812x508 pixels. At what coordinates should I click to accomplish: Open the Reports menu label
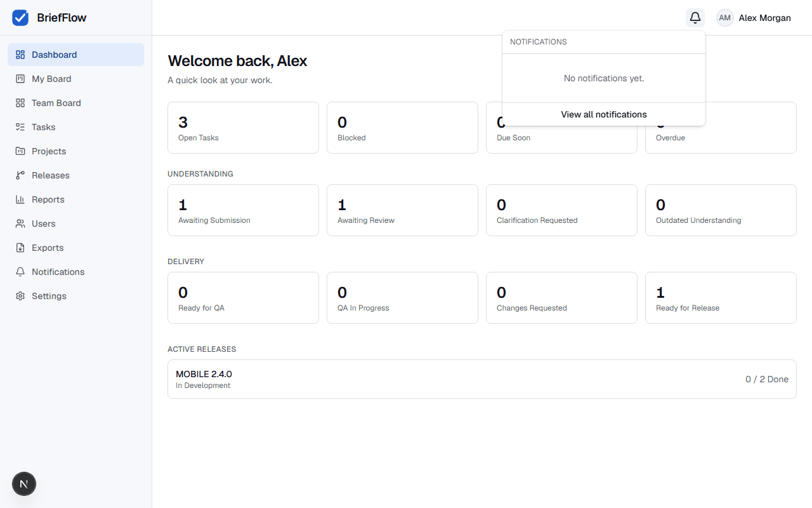(x=48, y=199)
